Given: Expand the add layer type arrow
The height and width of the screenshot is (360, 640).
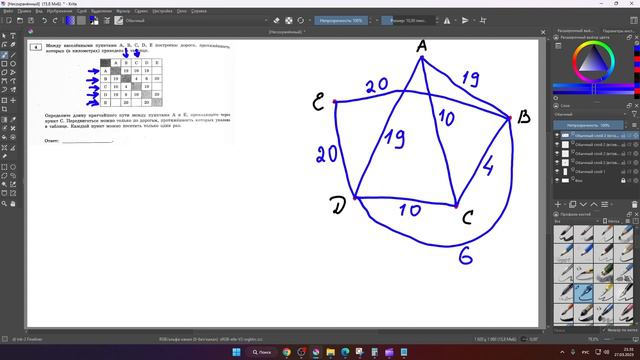Looking at the screenshot, I should 565,204.
